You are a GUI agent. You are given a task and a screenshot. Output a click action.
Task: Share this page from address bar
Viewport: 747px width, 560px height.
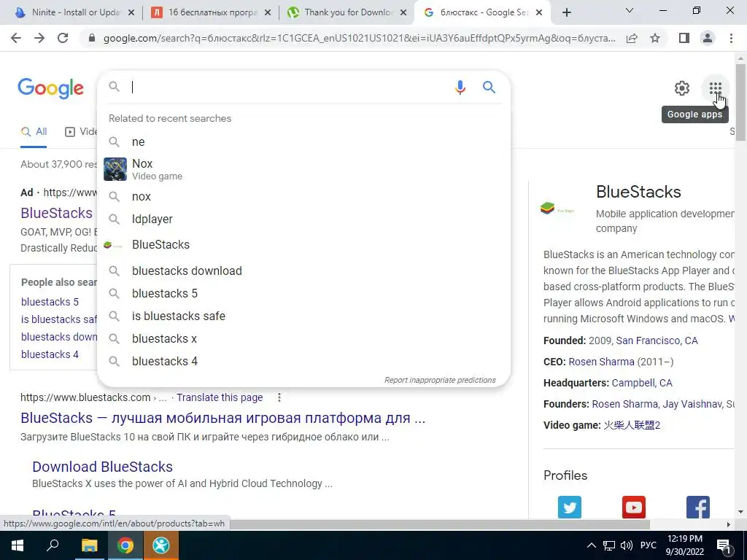pos(632,38)
